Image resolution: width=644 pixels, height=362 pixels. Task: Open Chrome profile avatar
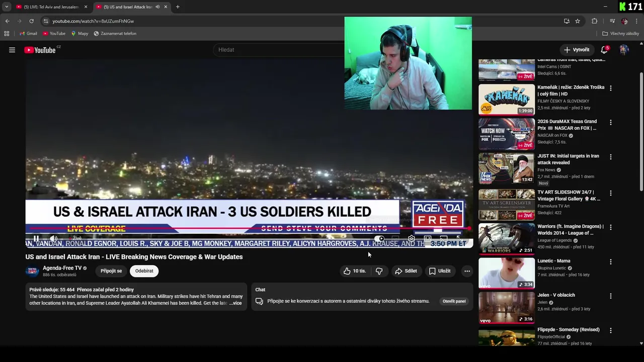pos(624,21)
